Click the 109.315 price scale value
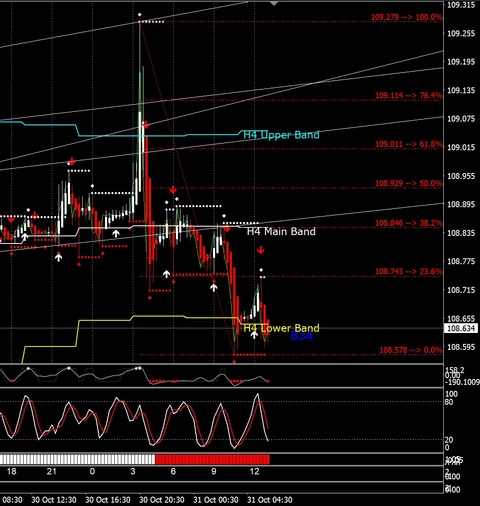 pos(461,5)
